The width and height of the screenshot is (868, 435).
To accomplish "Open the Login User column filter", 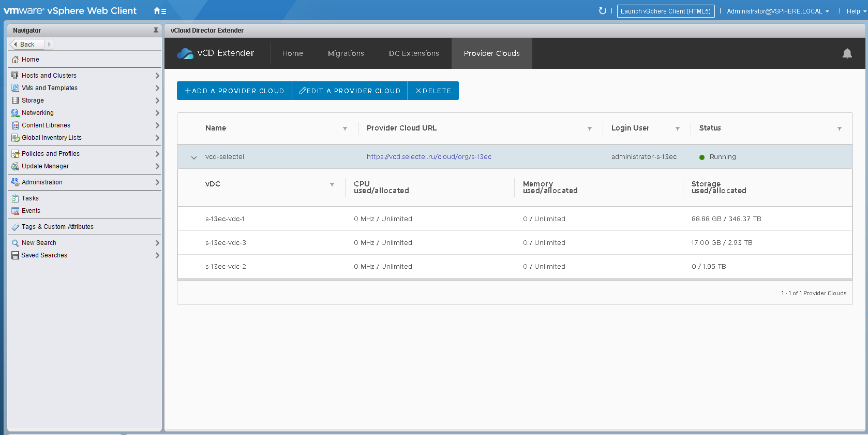I will coord(678,129).
